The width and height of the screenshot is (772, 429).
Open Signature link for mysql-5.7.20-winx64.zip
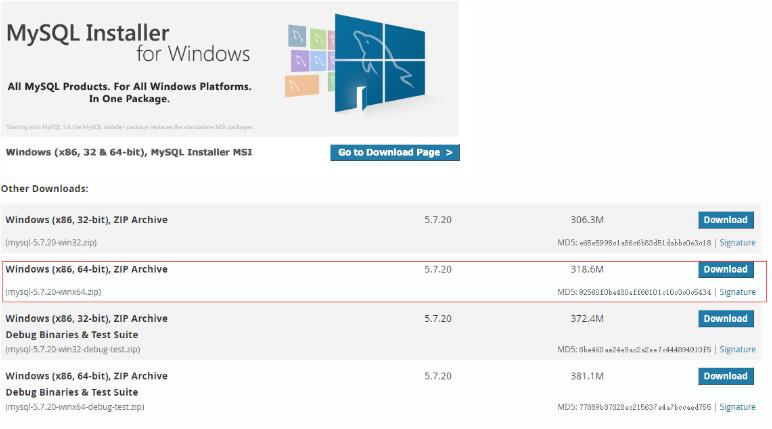point(737,292)
